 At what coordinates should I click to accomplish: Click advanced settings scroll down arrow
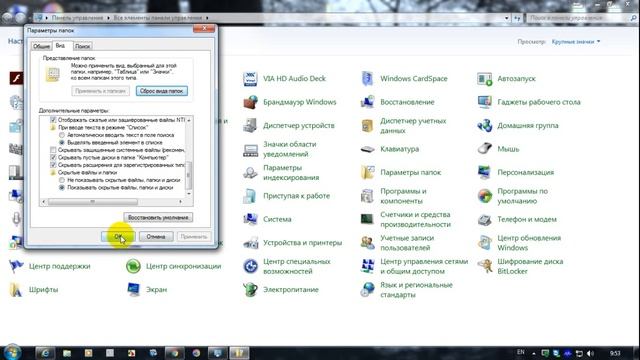[189, 194]
